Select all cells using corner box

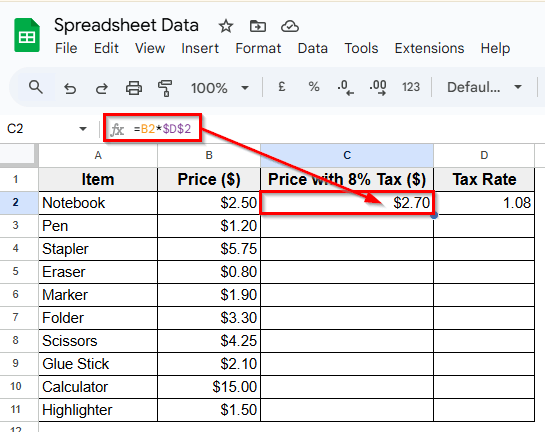[x=18, y=155]
